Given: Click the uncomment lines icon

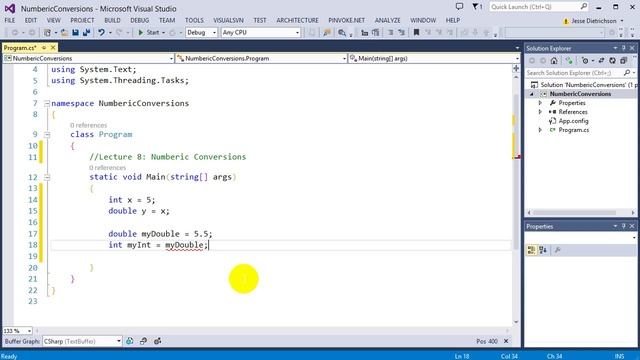Looking at the screenshot, I should click(401, 32).
